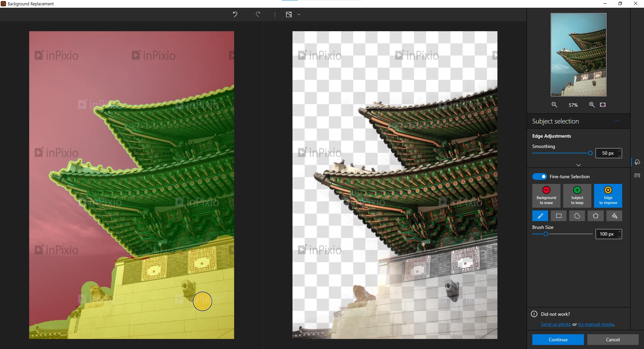Select the Edge to improve mode

(x=608, y=196)
